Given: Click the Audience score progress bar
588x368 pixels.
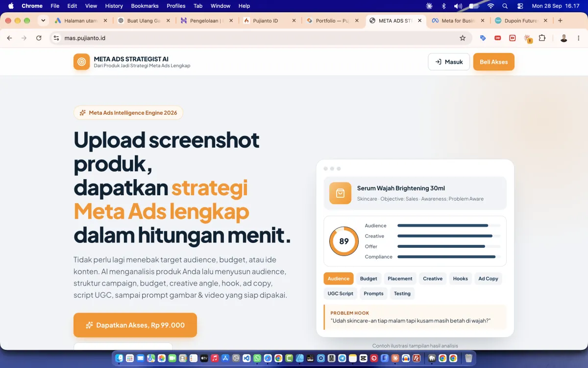Looking at the screenshot, I should pyautogui.click(x=449, y=226).
